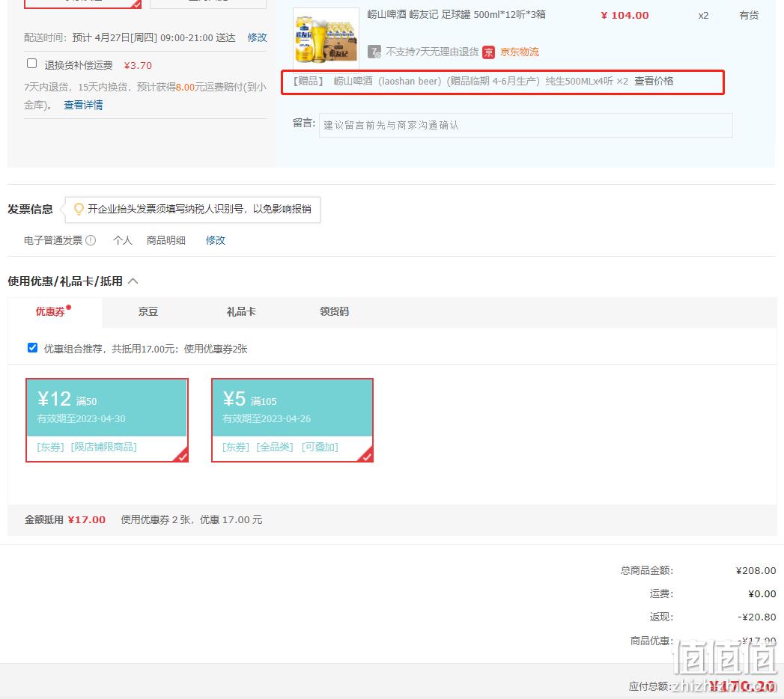Switch to the 优惠券 tab
The height and width of the screenshot is (699, 784).
click(x=50, y=312)
